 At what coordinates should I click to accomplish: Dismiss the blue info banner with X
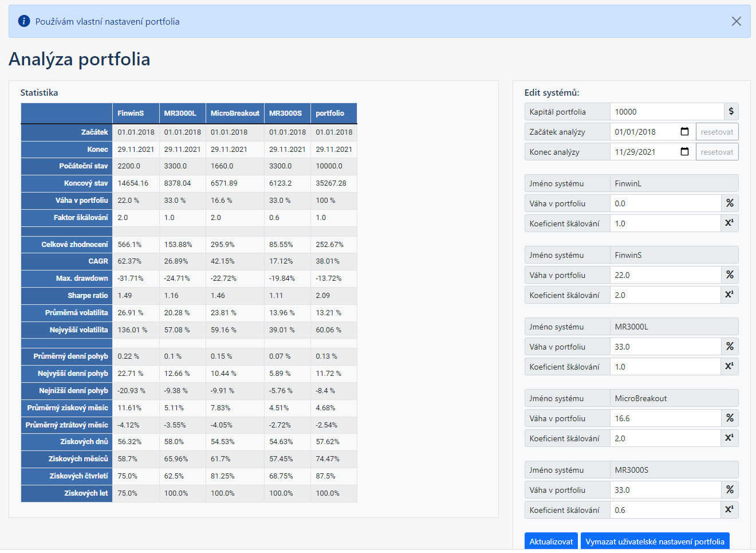[737, 21]
